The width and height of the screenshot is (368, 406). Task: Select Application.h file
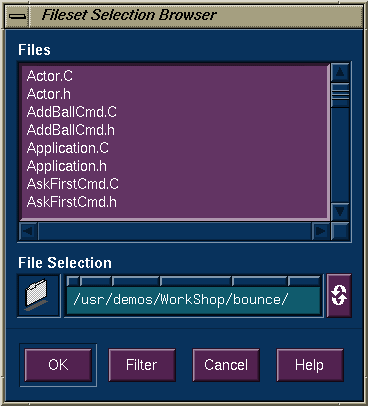[x=67, y=166]
